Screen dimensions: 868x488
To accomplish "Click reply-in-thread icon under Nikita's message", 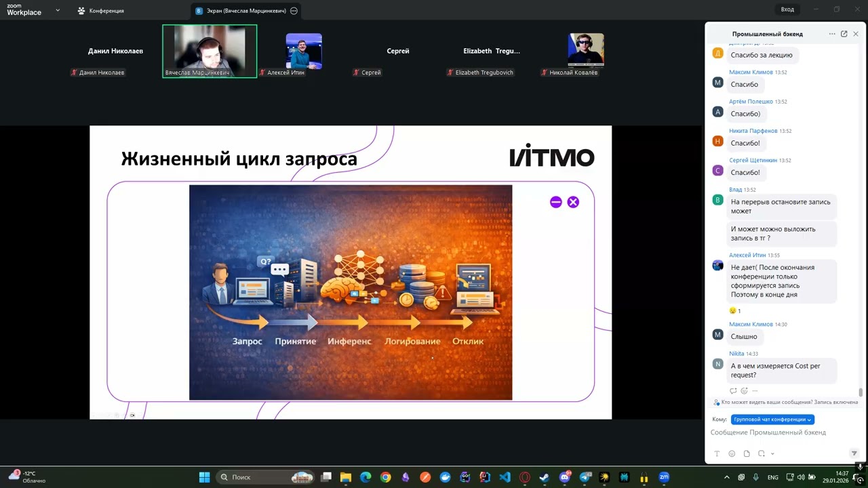I will [733, 391].
